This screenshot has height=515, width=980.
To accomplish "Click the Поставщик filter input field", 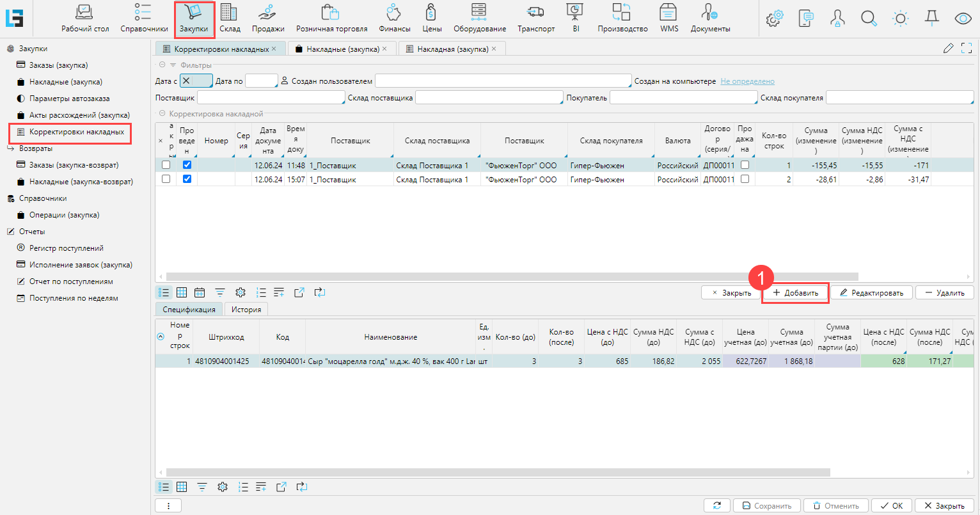I will click(x=271, y=98).
